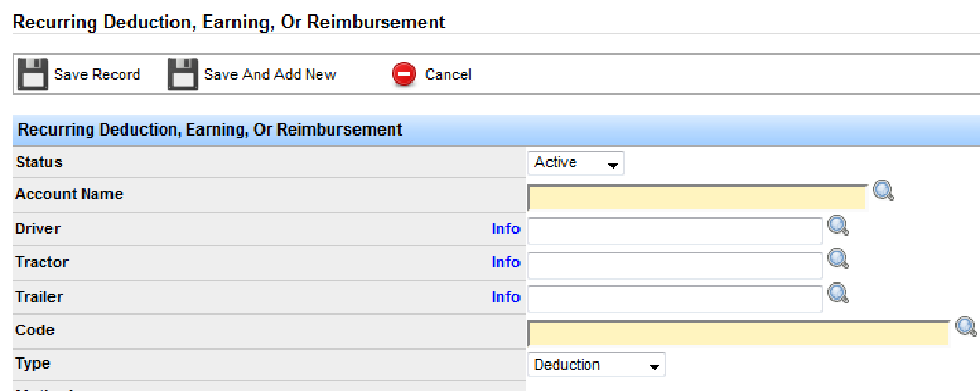Focus the Trailer input field
The height and width of the screenshot is (391, 980).
(x=675, y=299)
